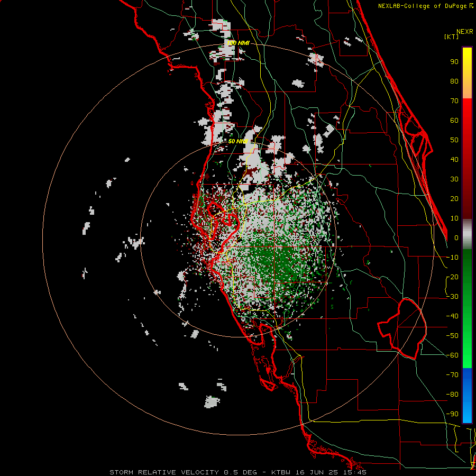Click the -80 scale value
Image resolution: width=476 pixels, height=476 pixels.
[x=452, y=395]
